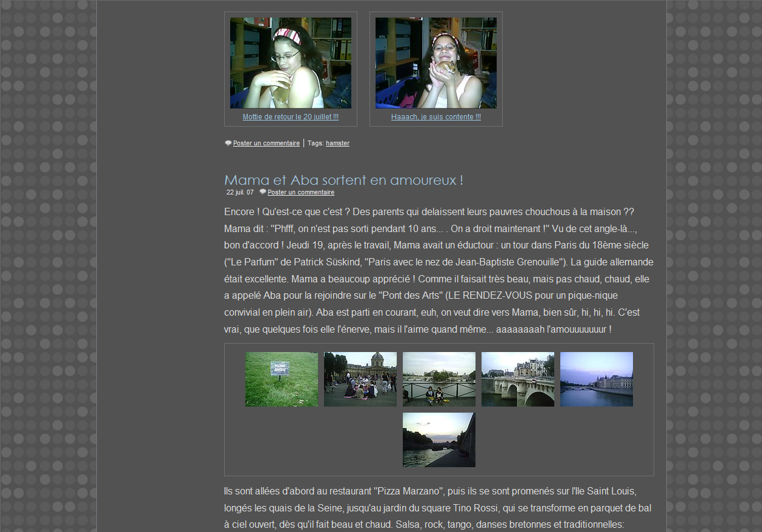
Task: Open the 'Haaach, je suis contente' caption link
Action: click(x=436, y=117)
